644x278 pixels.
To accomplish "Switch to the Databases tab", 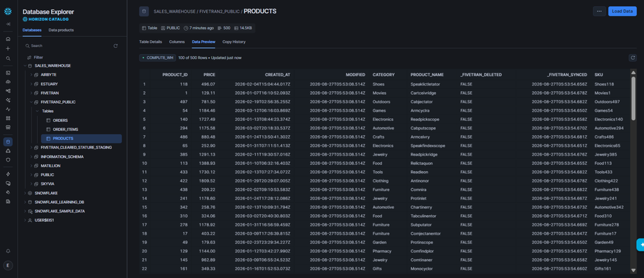I will pyautogui.click(x=32, y=30).
